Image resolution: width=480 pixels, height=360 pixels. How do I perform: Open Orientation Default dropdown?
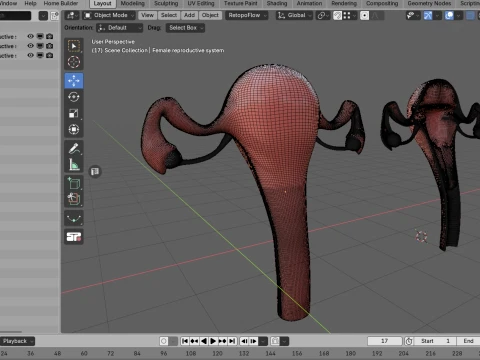[x=119, y=28]
